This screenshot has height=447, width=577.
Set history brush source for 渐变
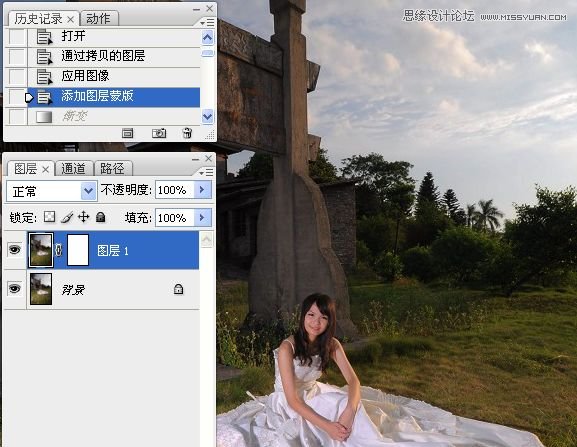click(17, 117)
